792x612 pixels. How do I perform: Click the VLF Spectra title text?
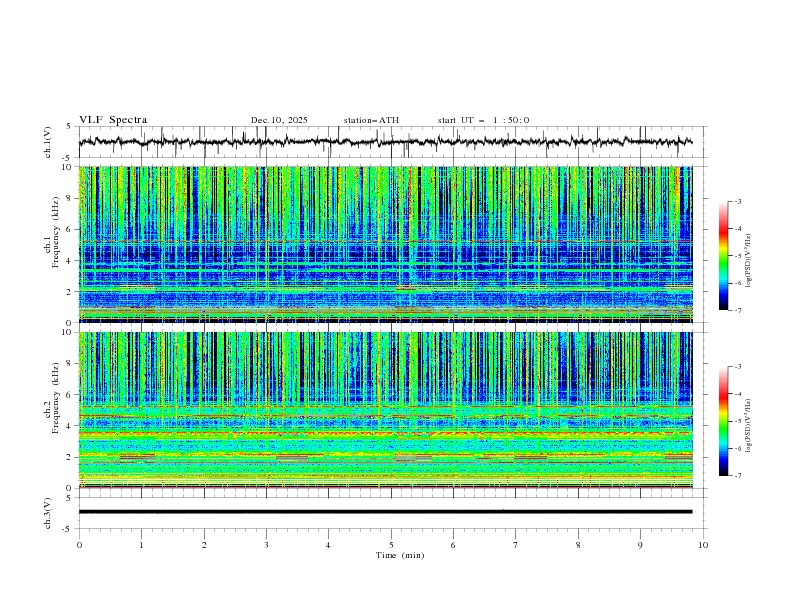[113, 120]
